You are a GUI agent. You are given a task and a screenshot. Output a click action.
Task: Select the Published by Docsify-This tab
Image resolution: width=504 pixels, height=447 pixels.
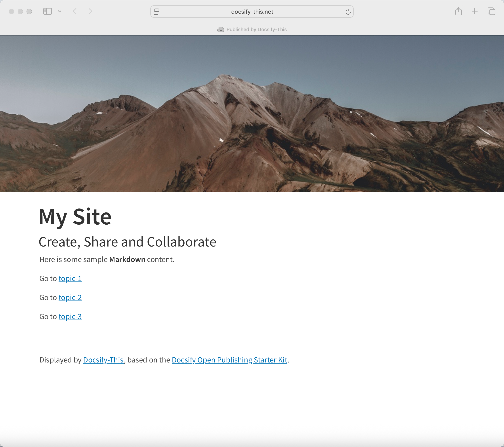(x=256, y=30)
